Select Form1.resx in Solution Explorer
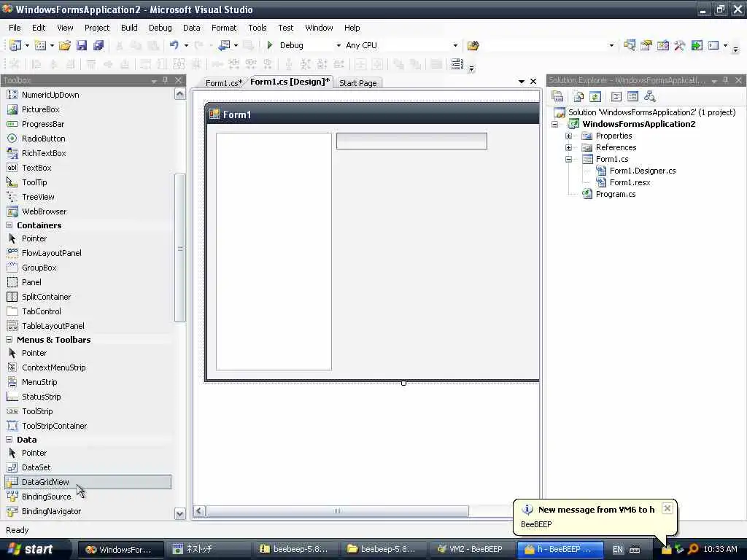747x560 pixels. [630, 182]
